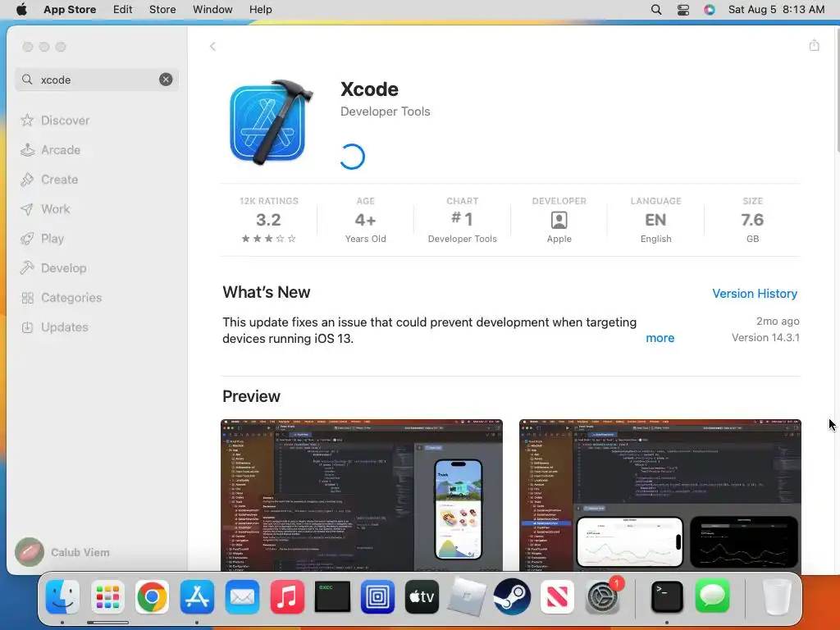The image size is (840, 630).
Task: Open the App Store menu
Action: [70, 9]
